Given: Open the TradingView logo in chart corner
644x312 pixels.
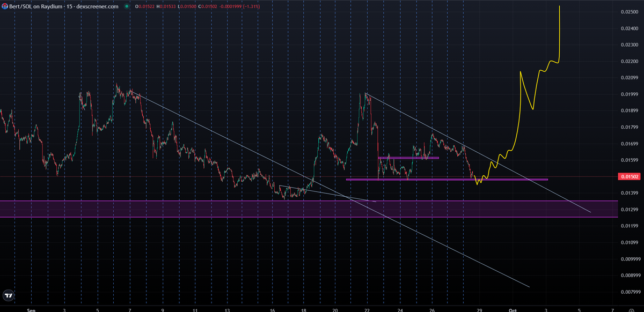Looking at the screenshot, I should (x=8, y=295).
